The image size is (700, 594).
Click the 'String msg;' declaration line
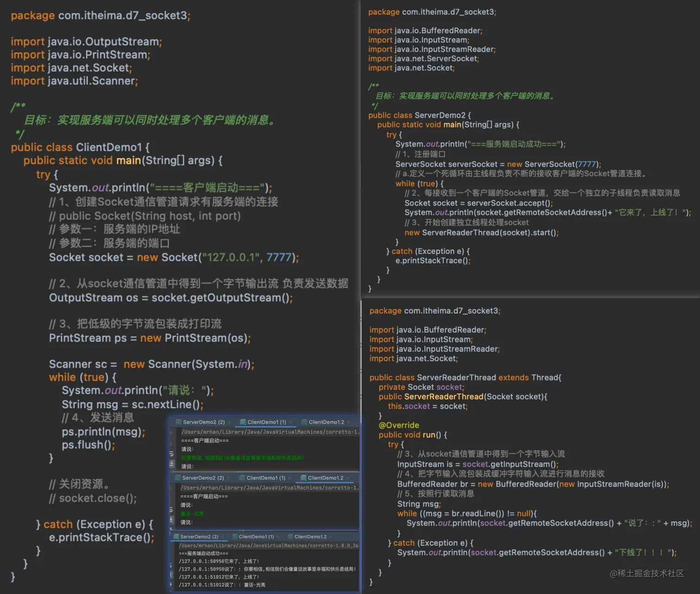pyautogui.click(x=419, y=504)
